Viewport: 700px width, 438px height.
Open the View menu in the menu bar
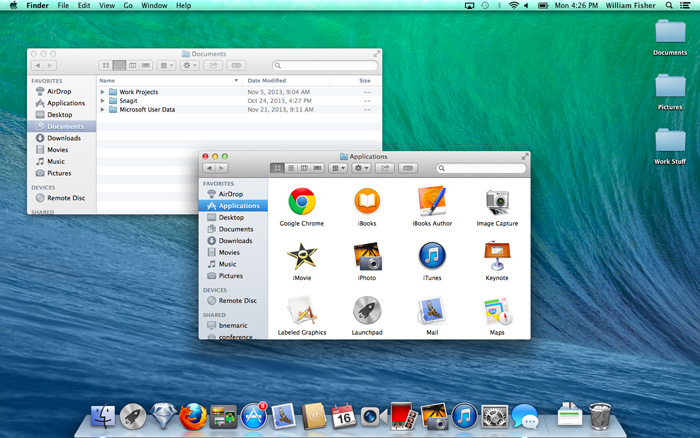tap(105, 6)
